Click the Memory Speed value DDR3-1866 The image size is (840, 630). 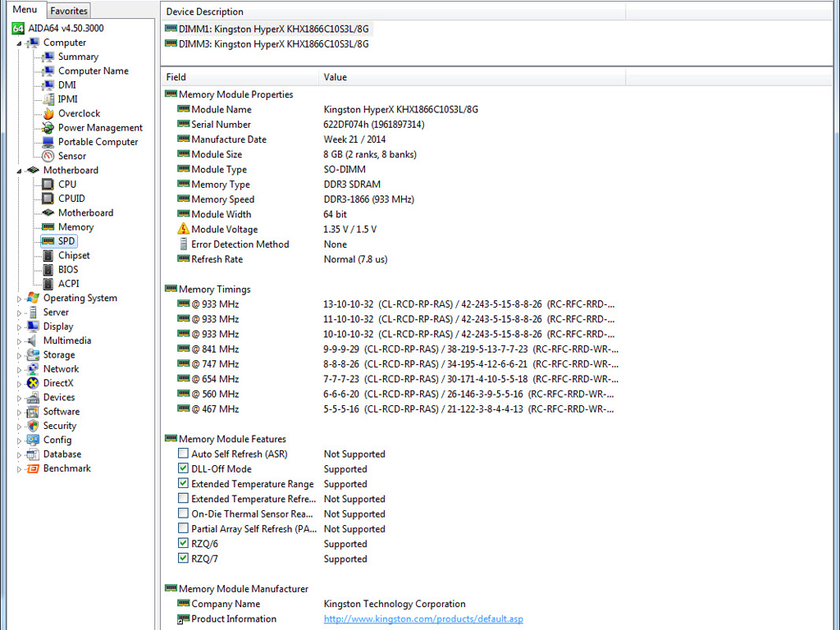(368, 199)
